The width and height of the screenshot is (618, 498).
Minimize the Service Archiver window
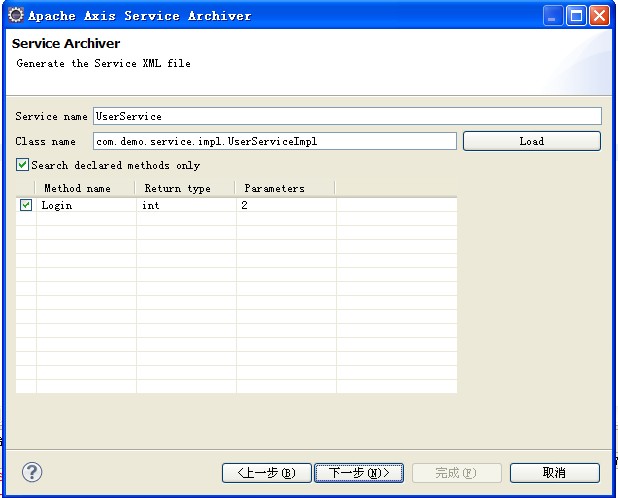point(553,16)
